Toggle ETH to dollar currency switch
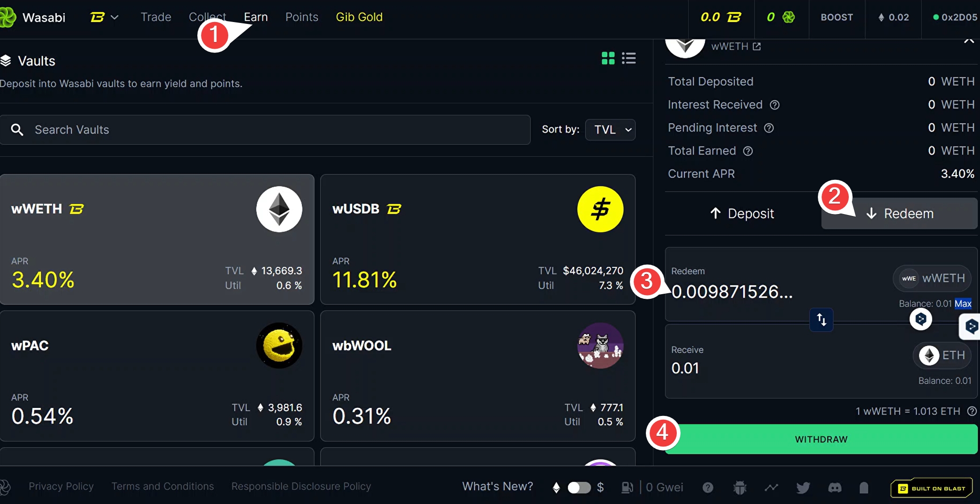The image size is (980, 504). coord(579,488)
